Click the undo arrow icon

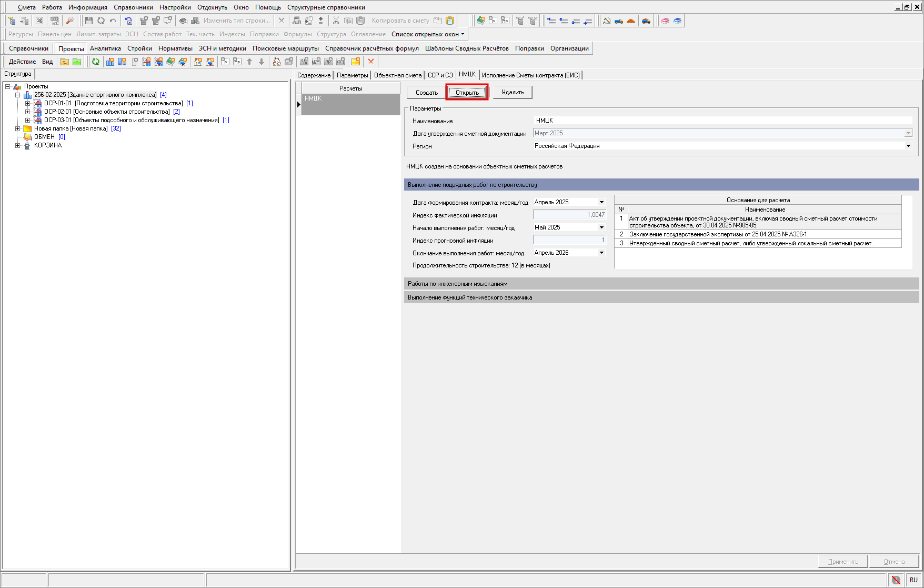coord(113,21)
